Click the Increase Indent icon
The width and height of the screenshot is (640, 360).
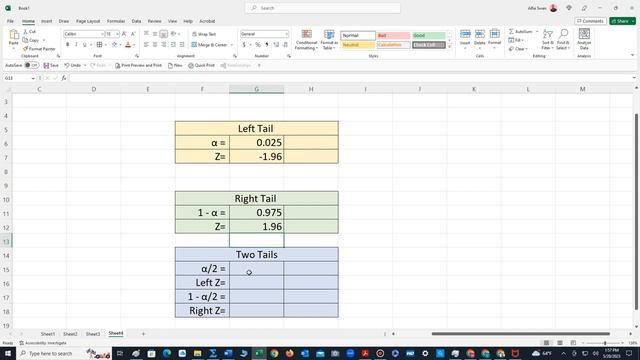pyautogui.click(x=182, y=45)
